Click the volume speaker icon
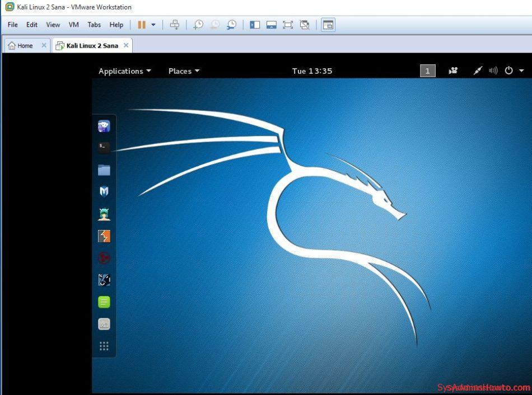532x395 pixels. 493,70
